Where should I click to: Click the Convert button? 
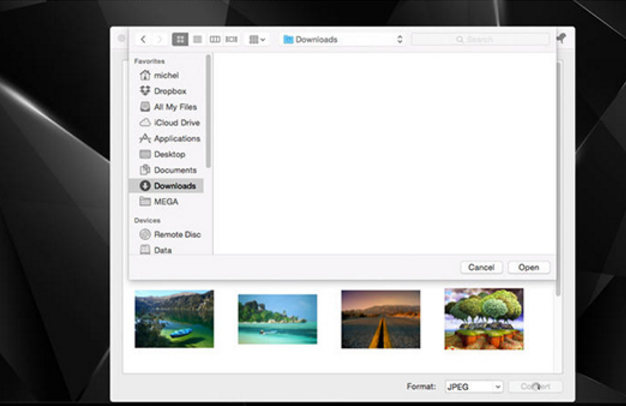tap(536, 386)
